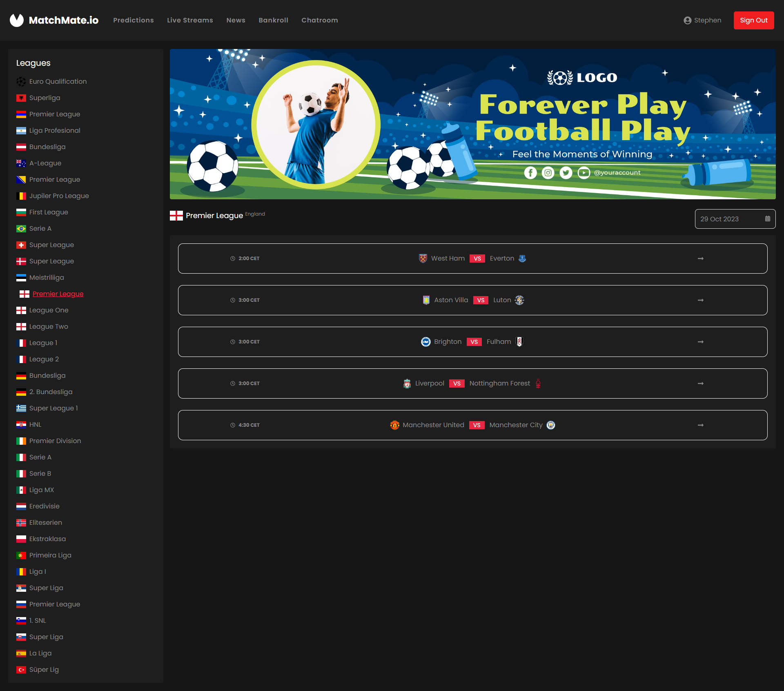The image size is (784, 691).
Task: Select La Liga in the leagues list
Action: (x=40, y=653)
